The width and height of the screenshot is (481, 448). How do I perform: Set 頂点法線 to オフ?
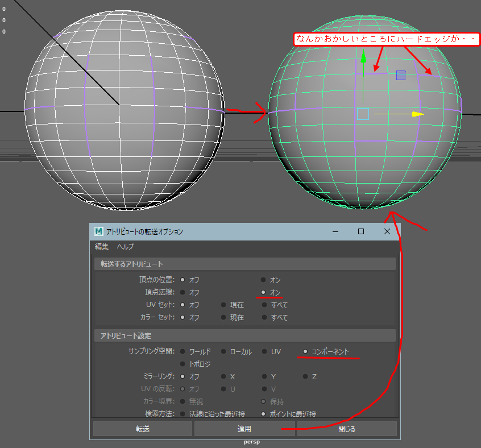(x=182, y=292)
